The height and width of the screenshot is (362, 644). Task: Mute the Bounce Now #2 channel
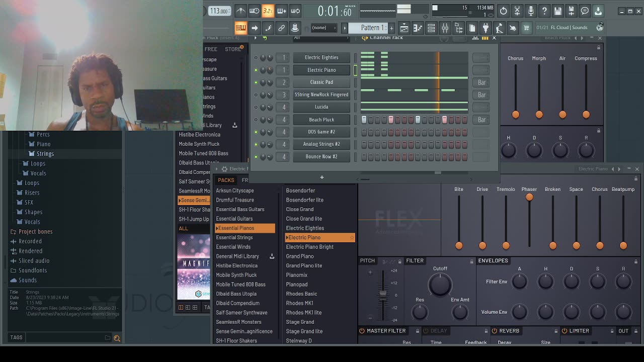[256, 157]
